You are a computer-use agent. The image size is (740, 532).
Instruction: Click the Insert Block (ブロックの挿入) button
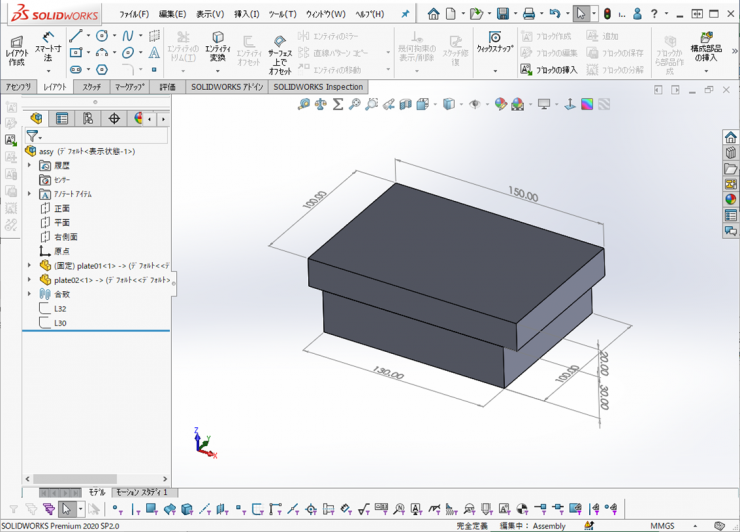coord(549,70)
